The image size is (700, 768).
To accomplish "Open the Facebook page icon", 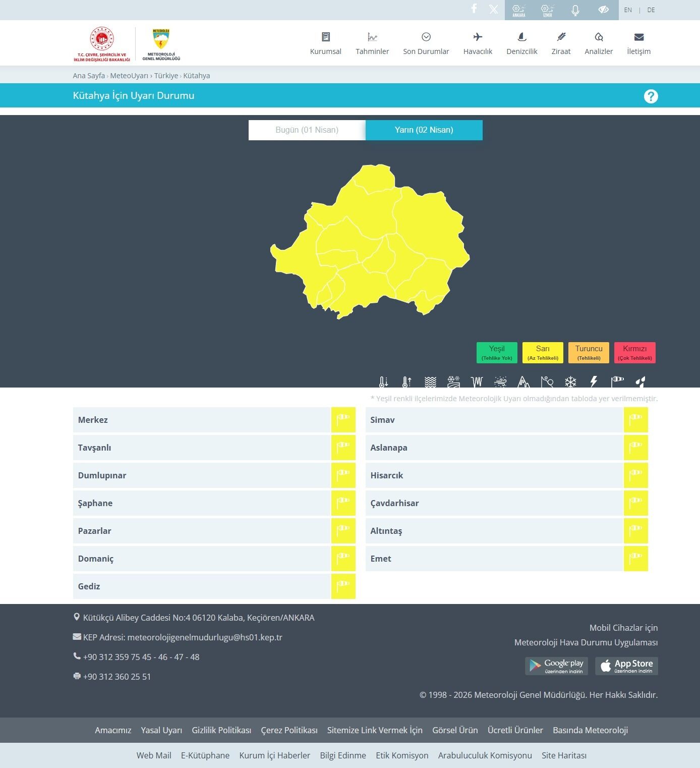I will point(474,9).
